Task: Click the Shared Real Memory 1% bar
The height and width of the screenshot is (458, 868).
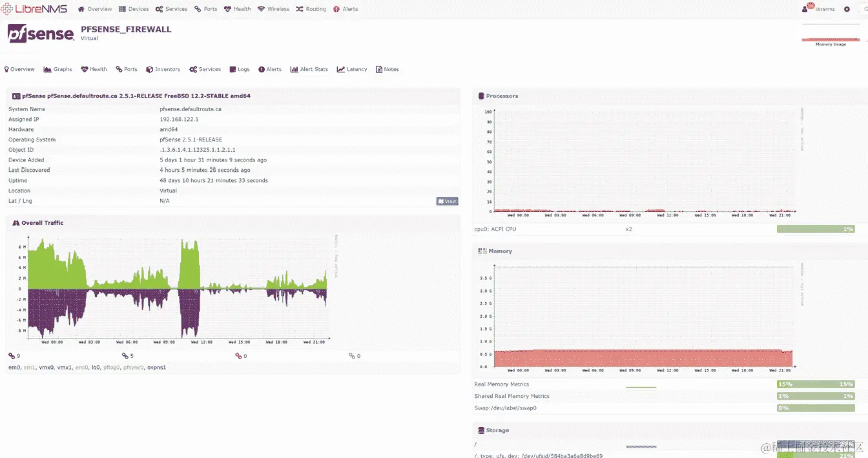Action: click(816, 396)
